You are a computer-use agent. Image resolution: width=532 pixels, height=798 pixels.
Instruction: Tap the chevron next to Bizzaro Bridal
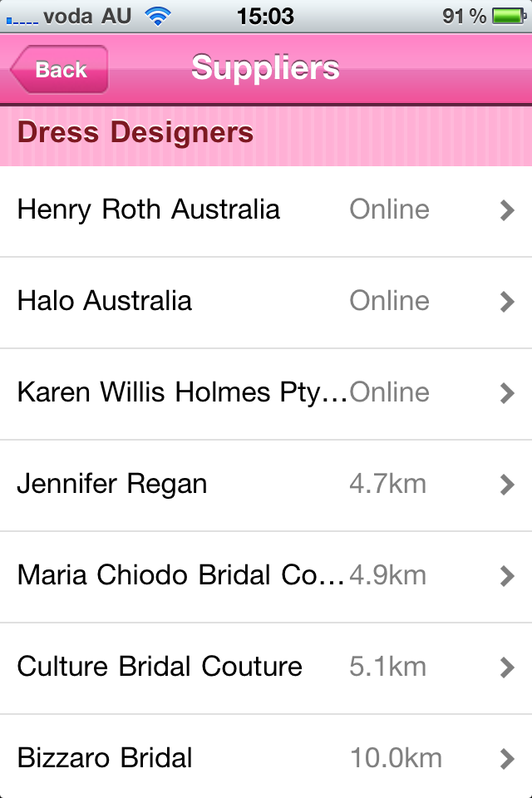pyautogui.click(x=507, y=760)
